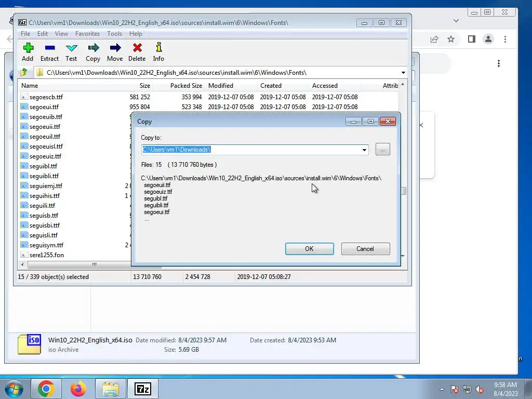Image resolution: width=532 pixels, height=399 pixels.
Task: Open the Chrome profile avatar
Action: coord(488,39)
